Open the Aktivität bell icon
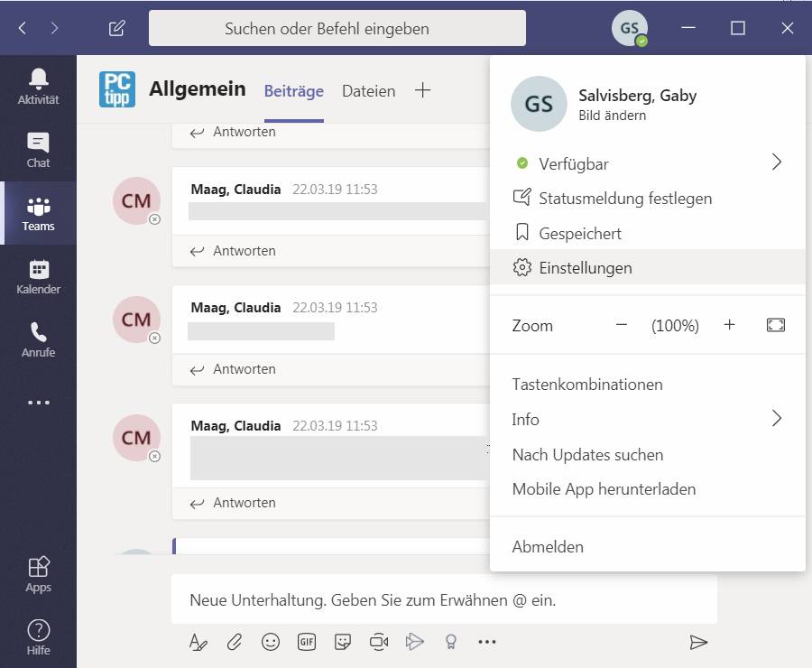This screenshot has height=668, width=812. click(38, 87)
